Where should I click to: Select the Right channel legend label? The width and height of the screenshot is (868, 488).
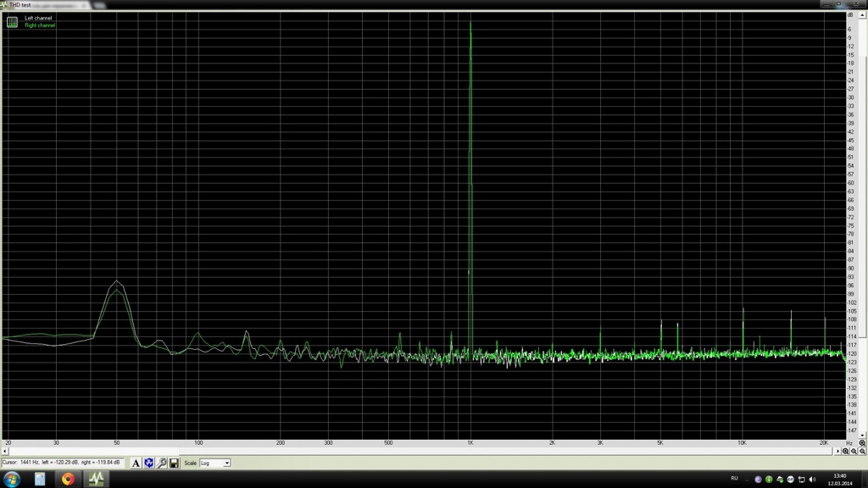40,25
